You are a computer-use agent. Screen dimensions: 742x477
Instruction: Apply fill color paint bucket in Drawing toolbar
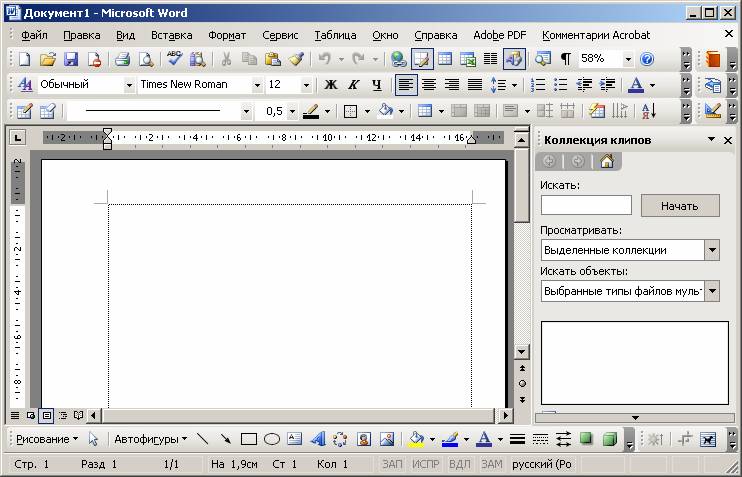(x=416, y=440)
